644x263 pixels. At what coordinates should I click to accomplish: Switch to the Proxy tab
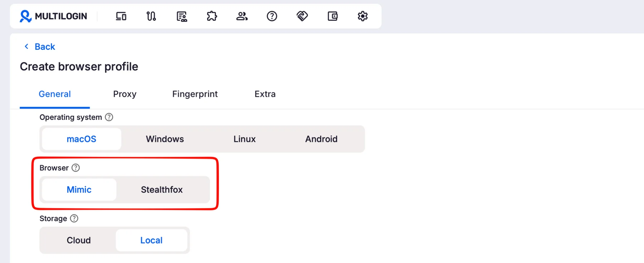point(125,94)
